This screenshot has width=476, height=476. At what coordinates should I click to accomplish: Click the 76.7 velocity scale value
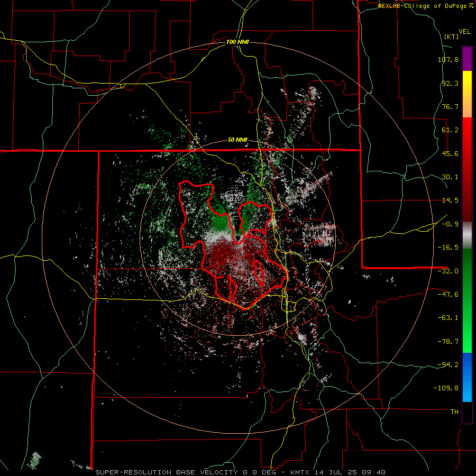[x=450, y=106]
